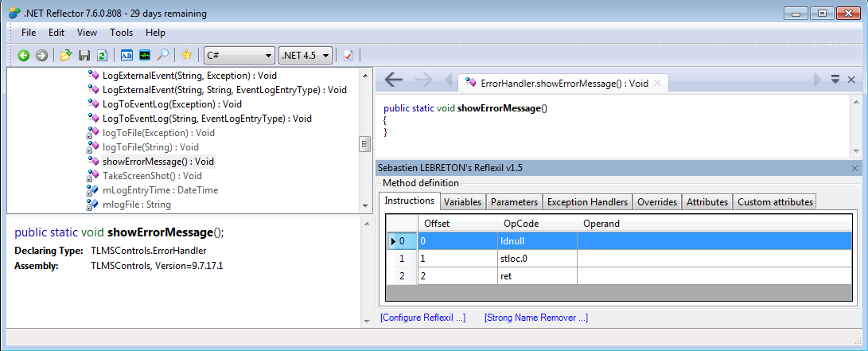This screenshot has height=351, width=868.
Task: Click the green Back navigation arrow
Action: click(x=24, y=56)
